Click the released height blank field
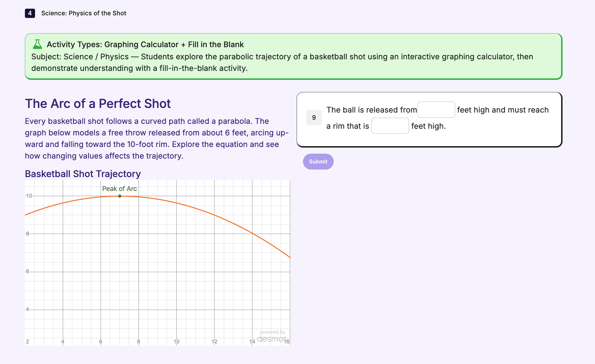 436,110
